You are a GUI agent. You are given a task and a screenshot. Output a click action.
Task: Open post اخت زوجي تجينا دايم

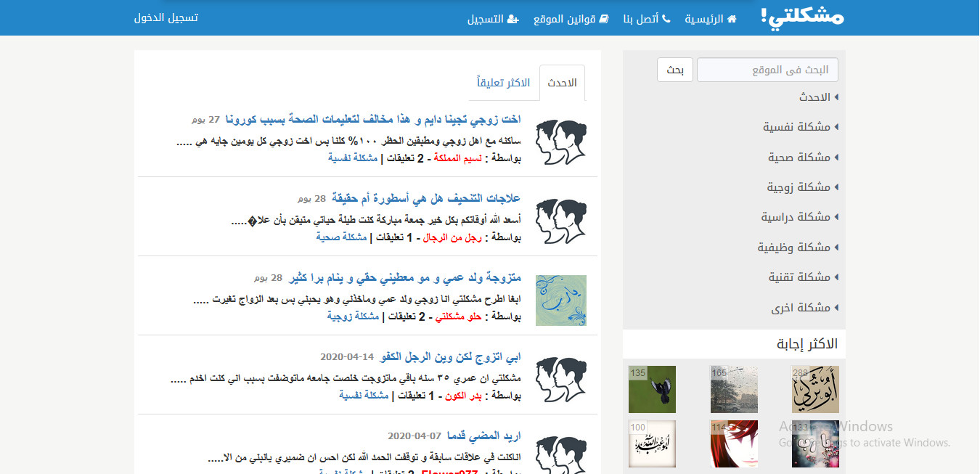373,119
